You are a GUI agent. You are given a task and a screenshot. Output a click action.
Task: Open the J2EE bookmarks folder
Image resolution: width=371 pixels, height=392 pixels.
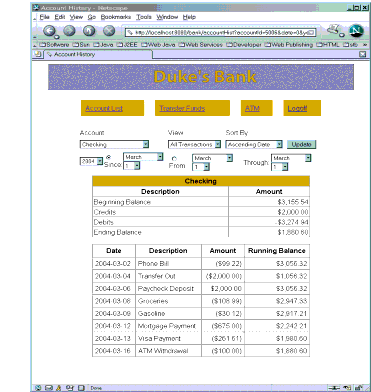point(127,45)
